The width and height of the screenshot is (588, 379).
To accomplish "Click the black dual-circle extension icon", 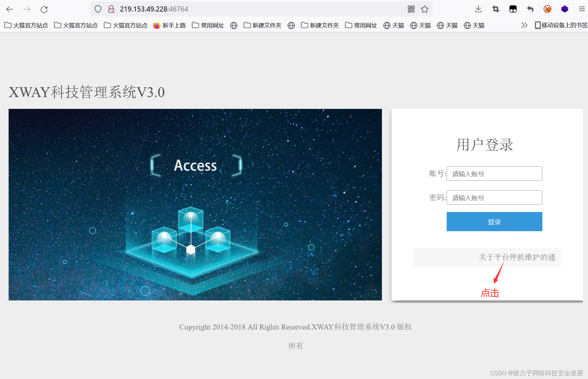I will [513, 9].
